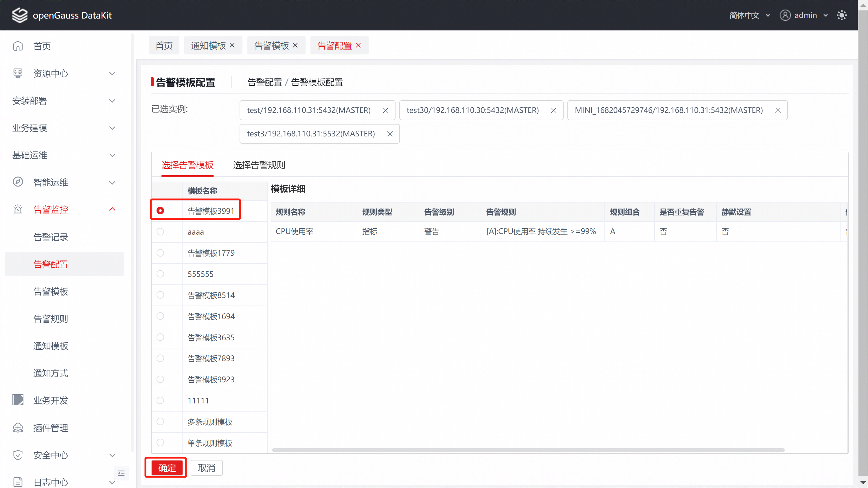The width and height of the screenshot is (868, 488).
Task: Open 告警记录 in the sidebar menu
Action: pos(51,237)
